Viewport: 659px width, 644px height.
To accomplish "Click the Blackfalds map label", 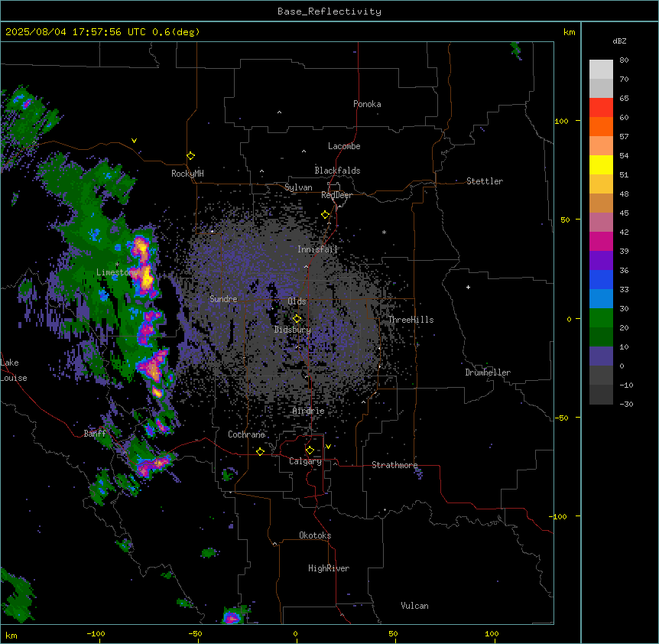I will [337, 171].
